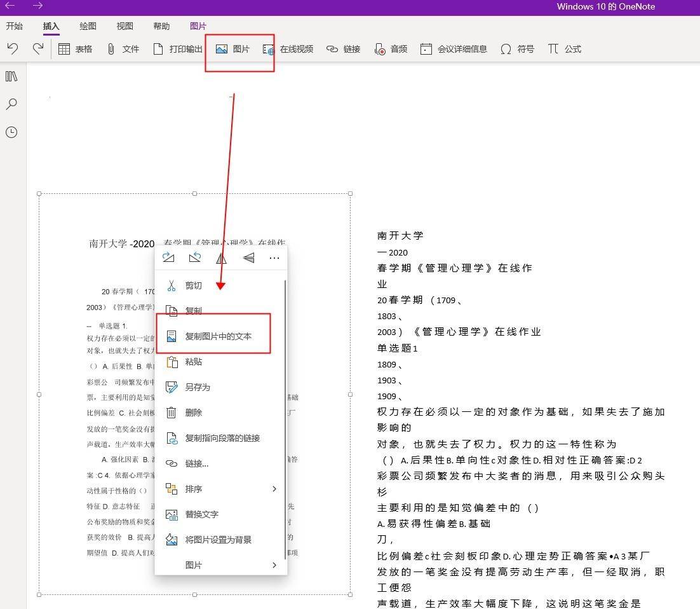This screenshot has height=609, width=700.
Task: Open the notebooks list in the left sidebar
Action: 12,76
